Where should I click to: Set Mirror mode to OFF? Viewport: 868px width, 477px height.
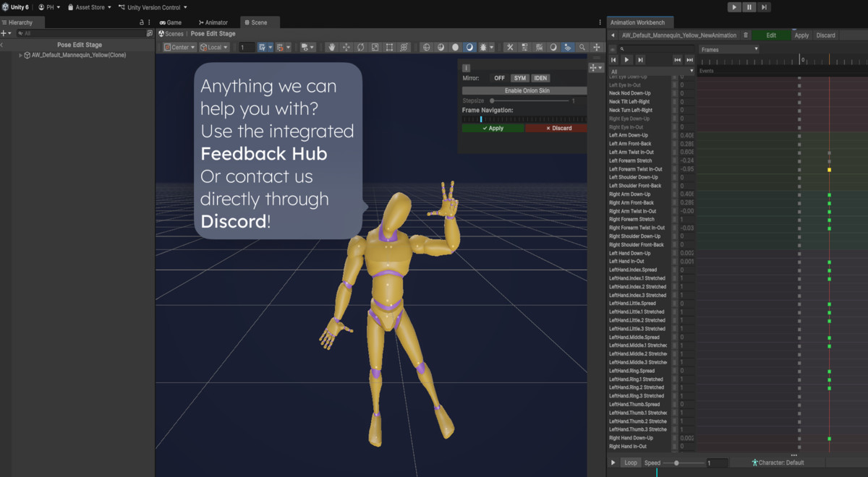click(x=499, y=78)
